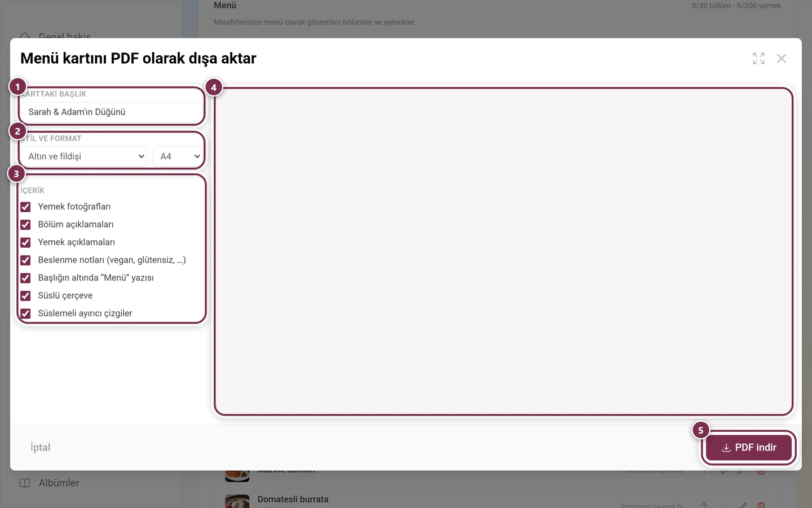This screenshot has height=508, width=812.
Task: Close the PDF export dialog
Action: click(x=781, y=58)
